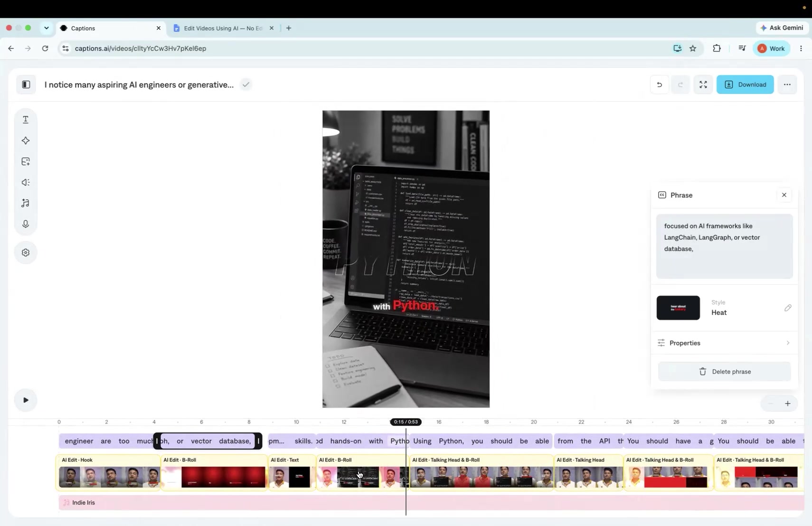Open Chrome three-dot menu
812x526 pixels.
click(x=801, y=48)
